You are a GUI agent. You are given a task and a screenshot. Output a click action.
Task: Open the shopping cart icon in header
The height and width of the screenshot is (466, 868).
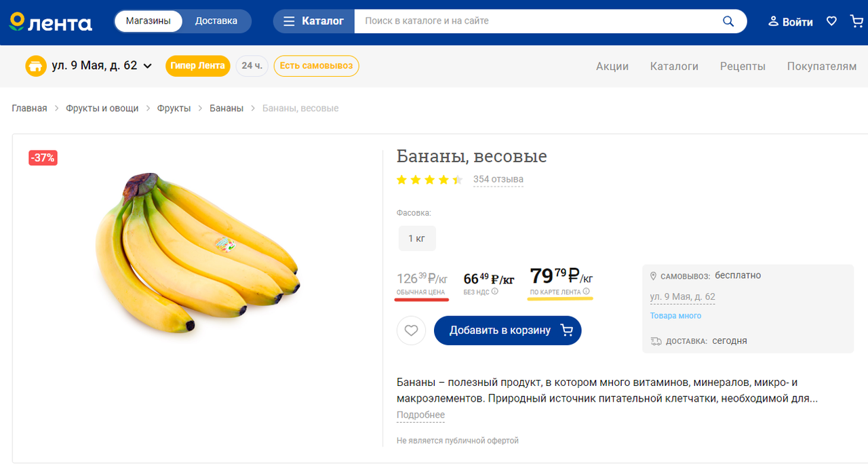856,22
